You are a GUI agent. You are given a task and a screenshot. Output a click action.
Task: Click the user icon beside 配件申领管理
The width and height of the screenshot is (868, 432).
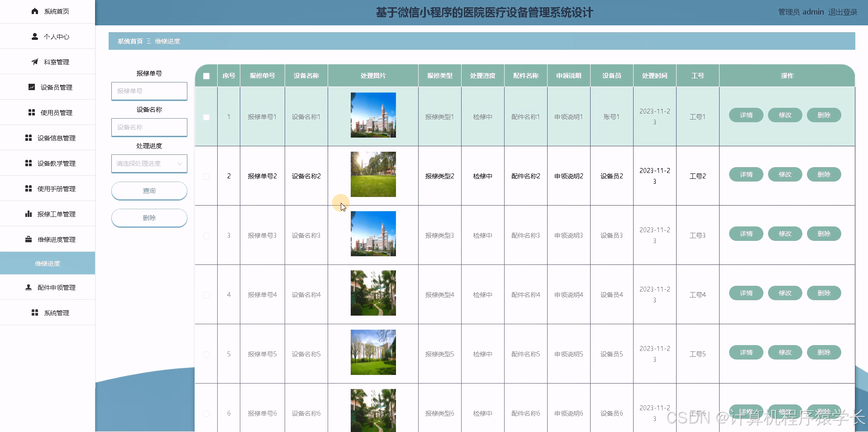point(29,287)
